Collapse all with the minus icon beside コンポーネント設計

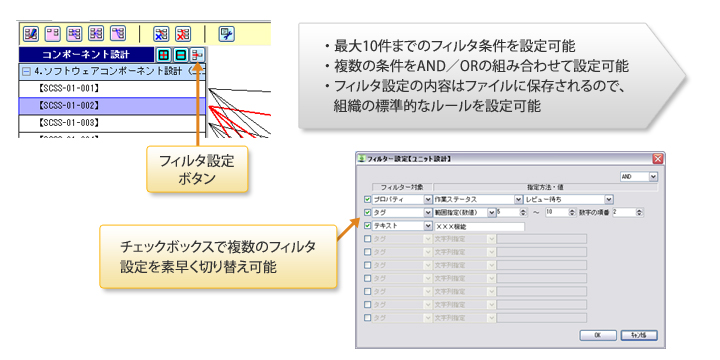pyautogui.click(x=180, y=55)
